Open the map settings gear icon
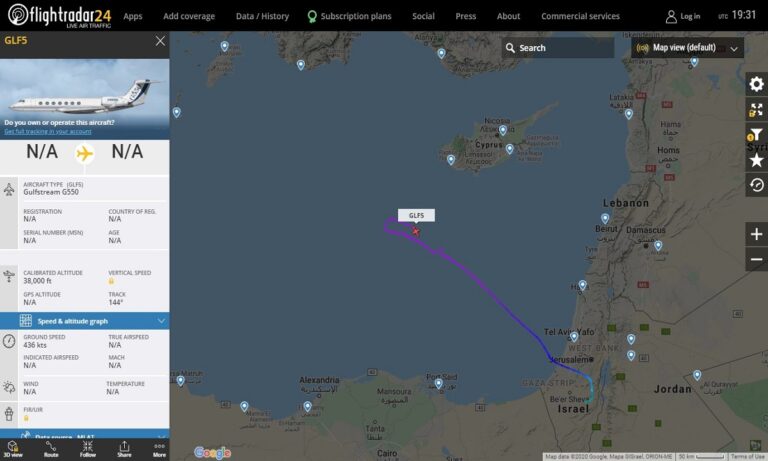Screen dimensions: 768x461 756,84
